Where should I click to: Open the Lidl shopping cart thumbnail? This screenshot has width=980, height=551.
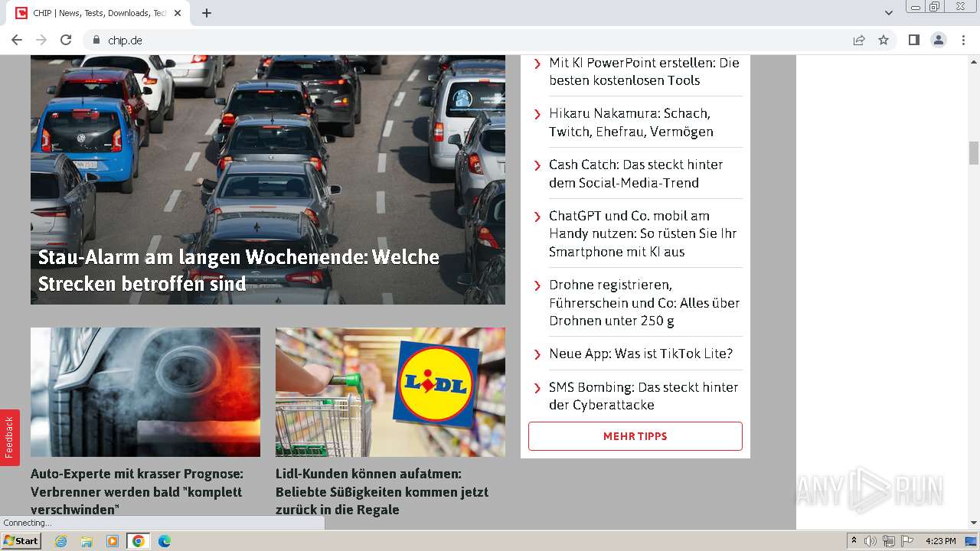click(390, 392)
